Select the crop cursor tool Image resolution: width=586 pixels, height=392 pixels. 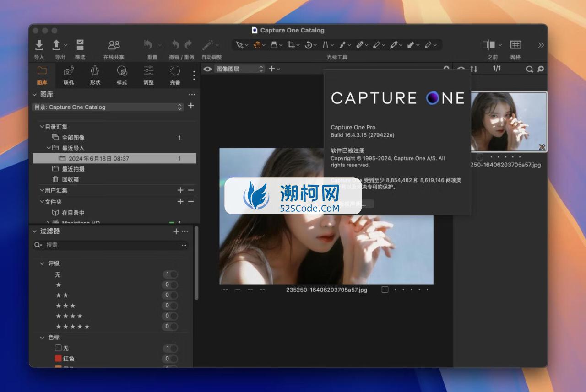(x=291, y=45)
